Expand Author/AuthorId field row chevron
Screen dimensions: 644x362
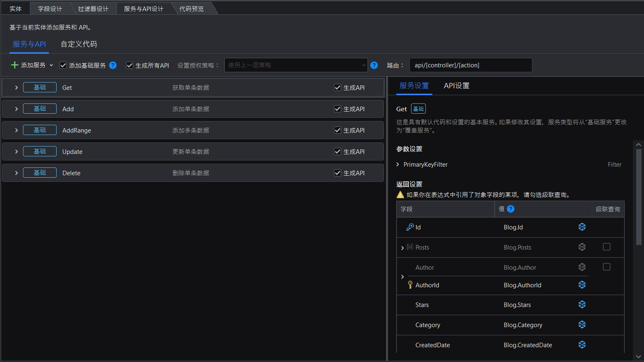[402, 277]
